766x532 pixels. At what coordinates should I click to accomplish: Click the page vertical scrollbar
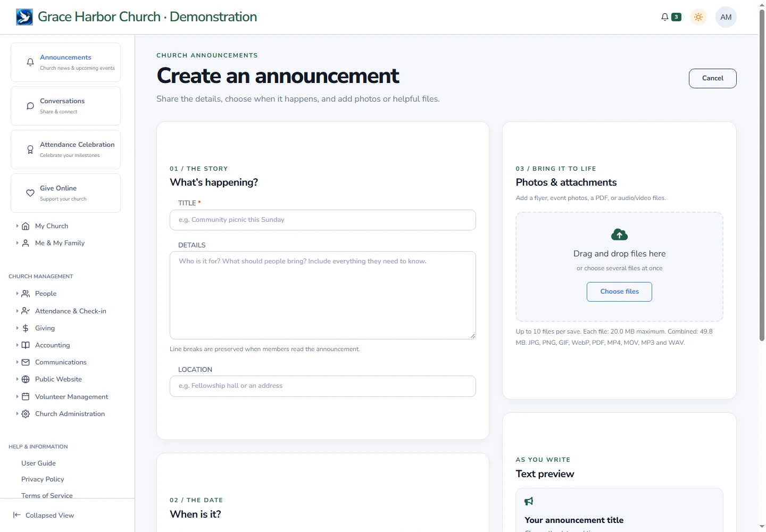pyautogui.click(x=762, y=176)
